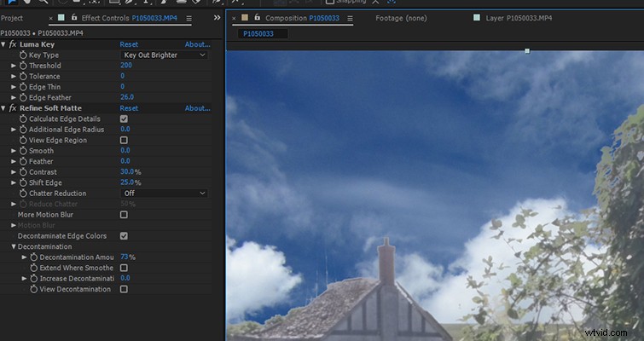Image resolution: width=644 pixels, height=341 pixels.
Task: Expand the Shift Edge property
Action: click(x=14, y=183)
